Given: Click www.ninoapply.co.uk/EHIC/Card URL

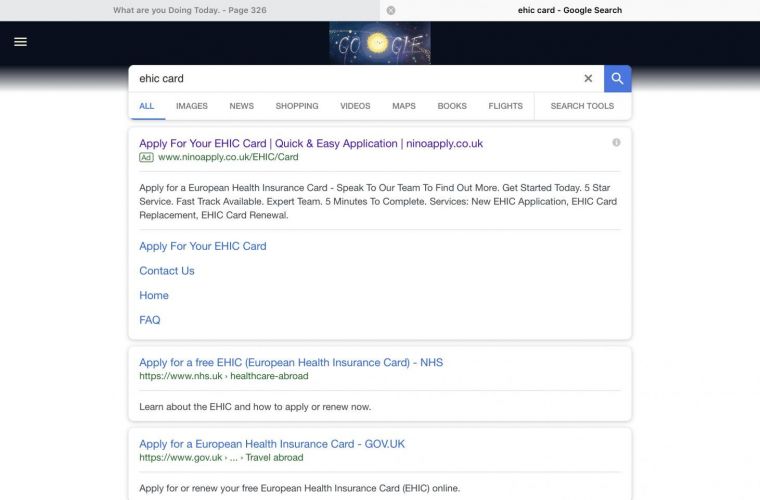Looking at the screenshot, I should coord(228,157).
